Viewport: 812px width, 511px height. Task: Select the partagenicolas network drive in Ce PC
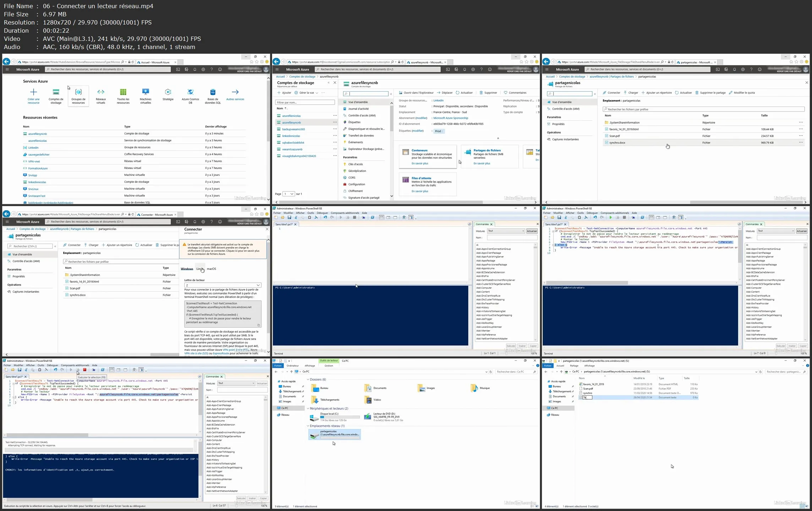334,434
